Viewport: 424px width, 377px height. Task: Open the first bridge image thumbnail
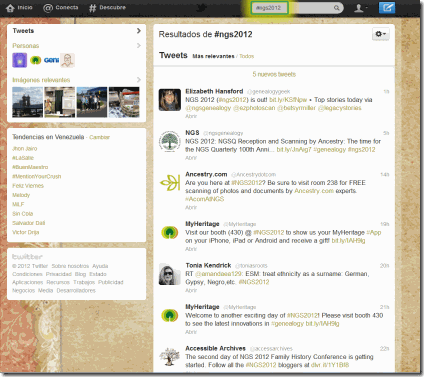pos(27,102)
